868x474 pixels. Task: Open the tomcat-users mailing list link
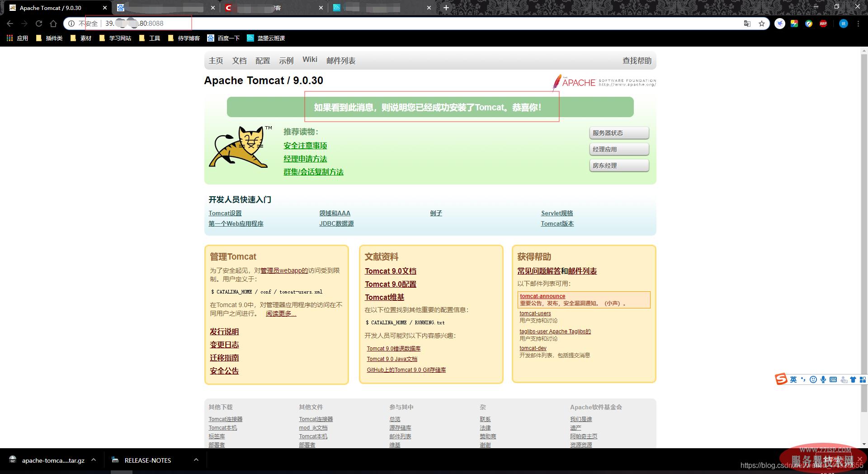click(x=535, y=313)
